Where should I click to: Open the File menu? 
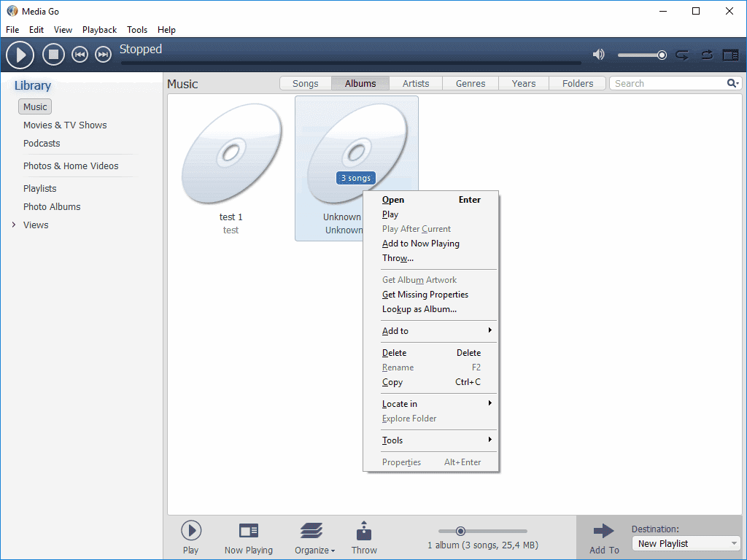12,29
